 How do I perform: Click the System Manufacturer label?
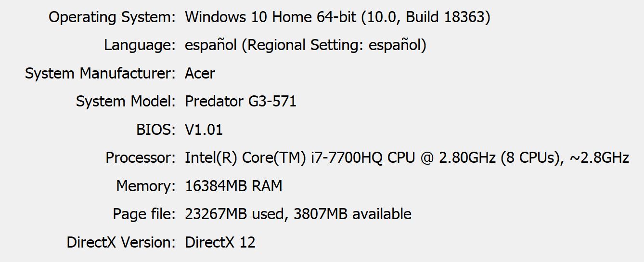101,74
